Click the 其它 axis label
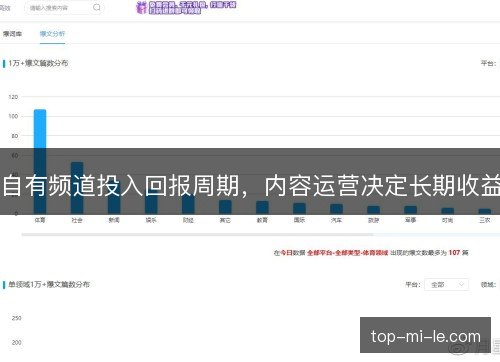This screenshot has width=500, height=362. [225, 220]
